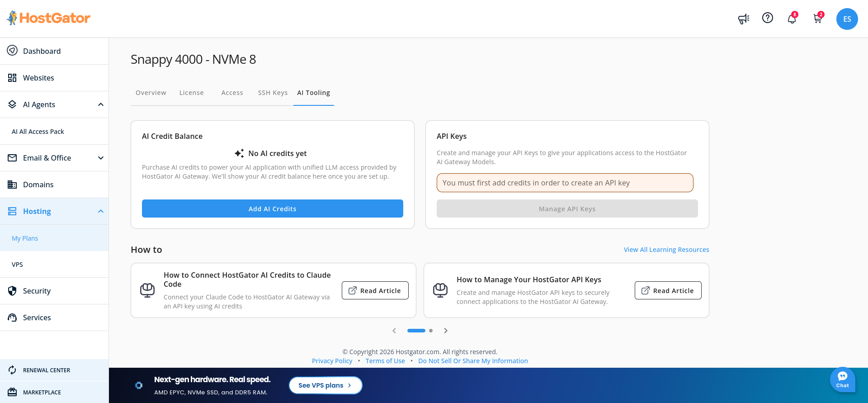Click the chip icon in VPS banner
Image resolution: width=868 pixels, height=403 pixels.
[139, 385]
